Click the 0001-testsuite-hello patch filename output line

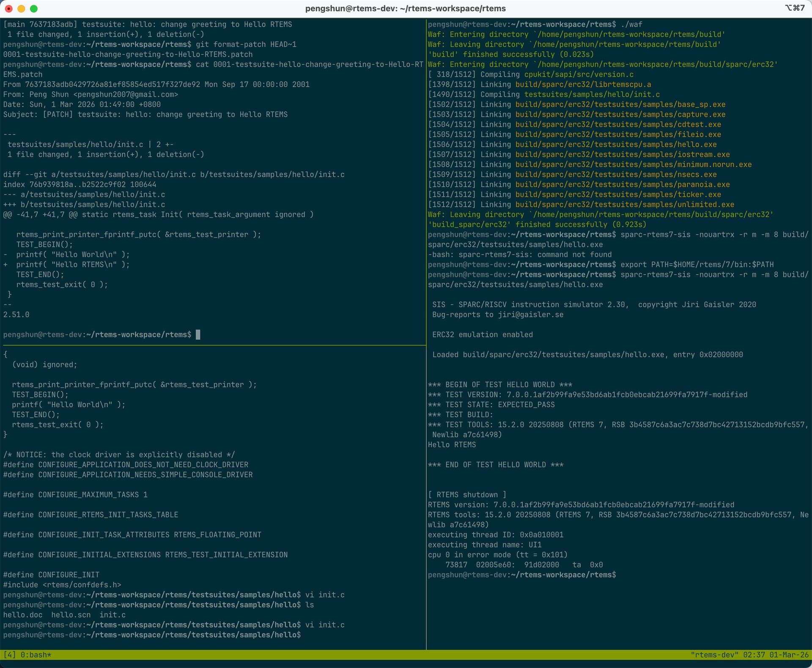pos(128,55)
